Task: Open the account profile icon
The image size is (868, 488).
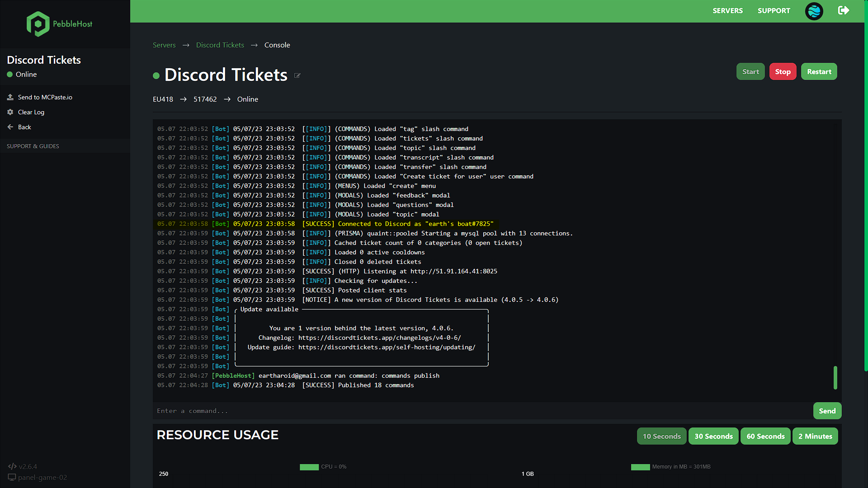Action: click(x=814, y=11)
